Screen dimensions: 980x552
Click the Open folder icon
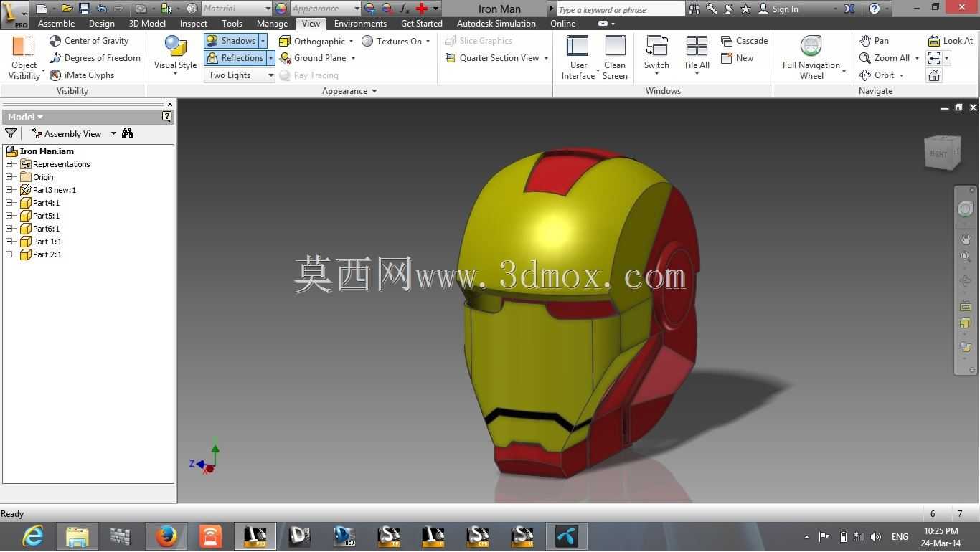(67, 9)
